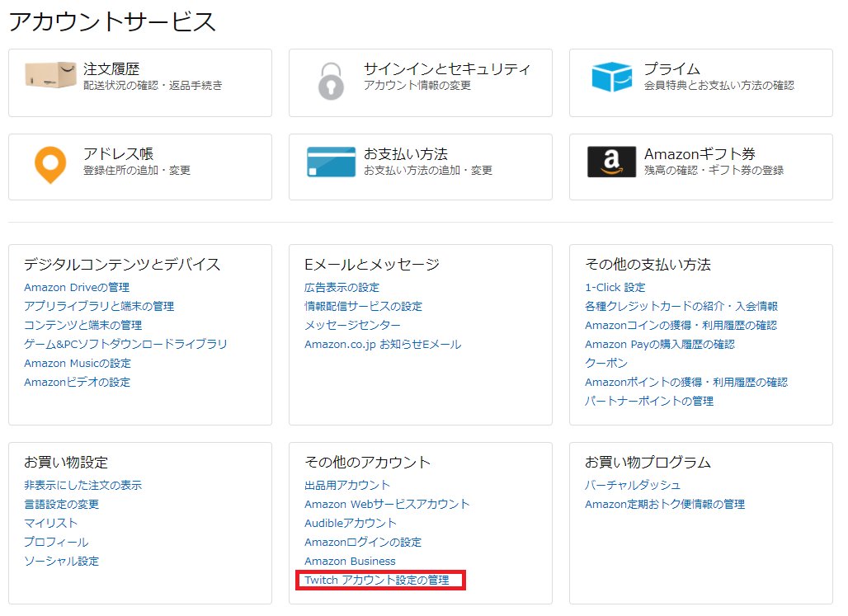Click the cardboard box icon for 注文履歴

point(50,75)
